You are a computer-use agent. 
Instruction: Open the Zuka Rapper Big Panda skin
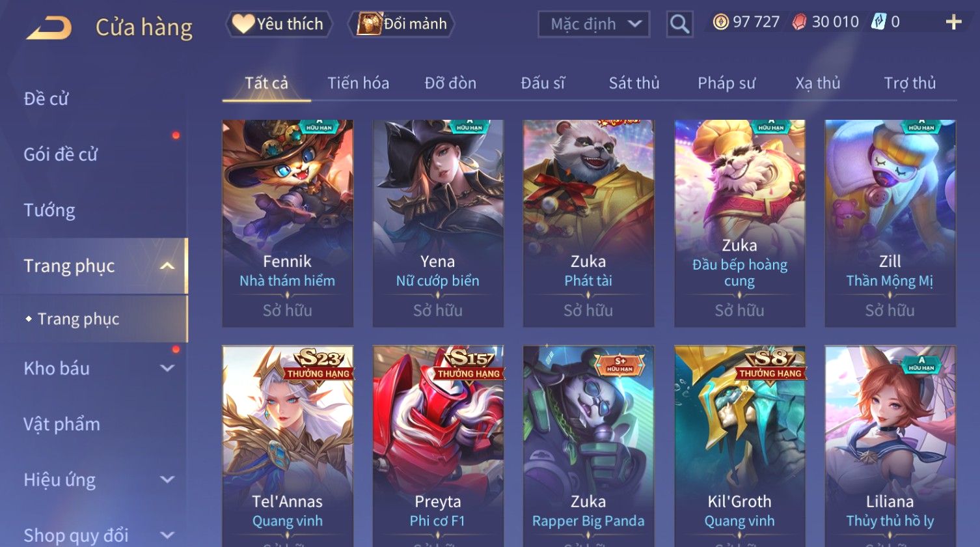[x=588, y=446]
